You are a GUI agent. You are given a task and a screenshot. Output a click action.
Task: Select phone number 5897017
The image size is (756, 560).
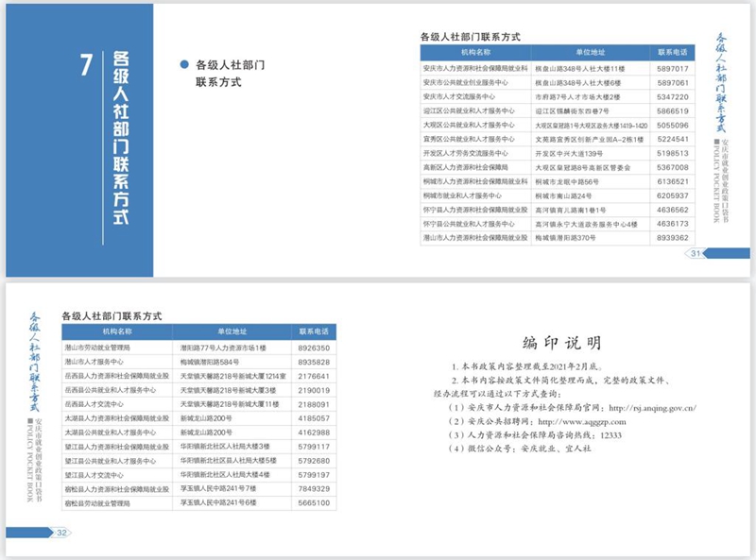(673, 69)
